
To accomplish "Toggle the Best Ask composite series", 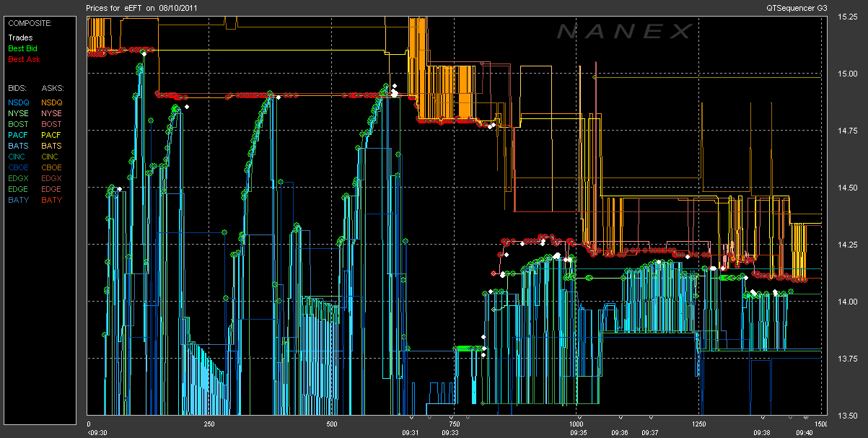I will tap(22, 59).
